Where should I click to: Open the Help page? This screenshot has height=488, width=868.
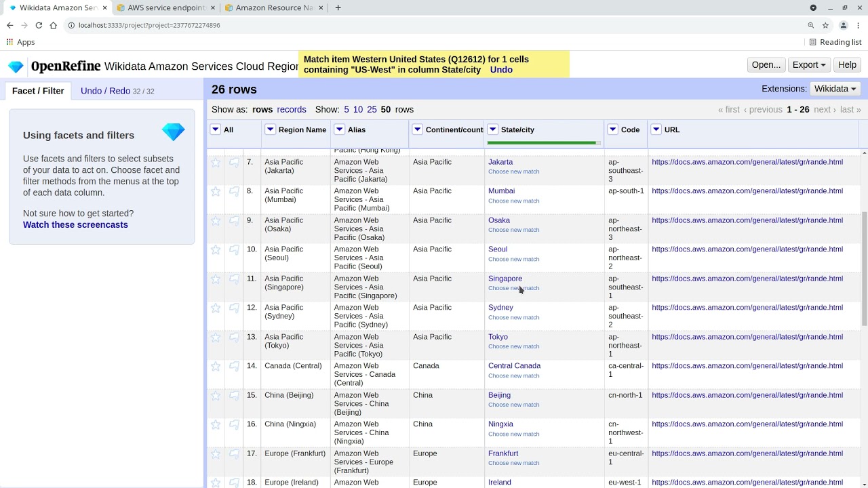click(x=847, y=65)
